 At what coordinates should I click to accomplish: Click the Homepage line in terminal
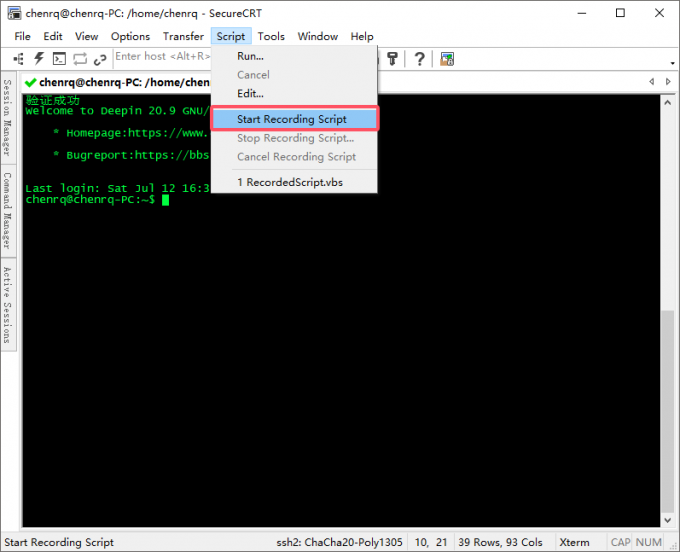pyautogui.click(x=131, y=133)
